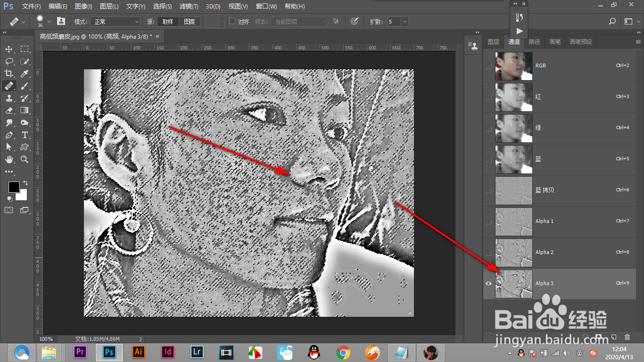Image resolution: width=644 pixels, height=362 pixels.
Task: Select the Clone Stamp tool
Action: tap(9, 98)
